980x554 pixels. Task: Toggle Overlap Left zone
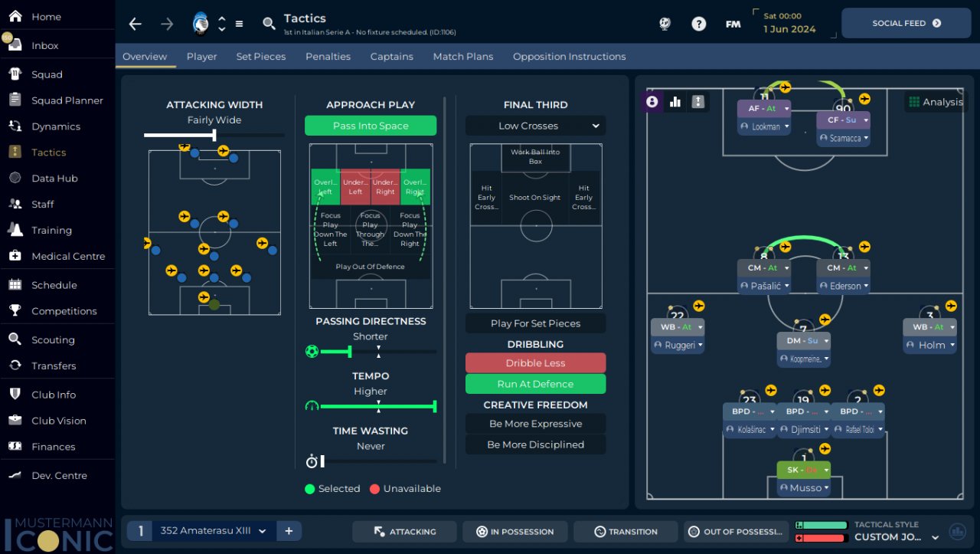tap(325, 187)
